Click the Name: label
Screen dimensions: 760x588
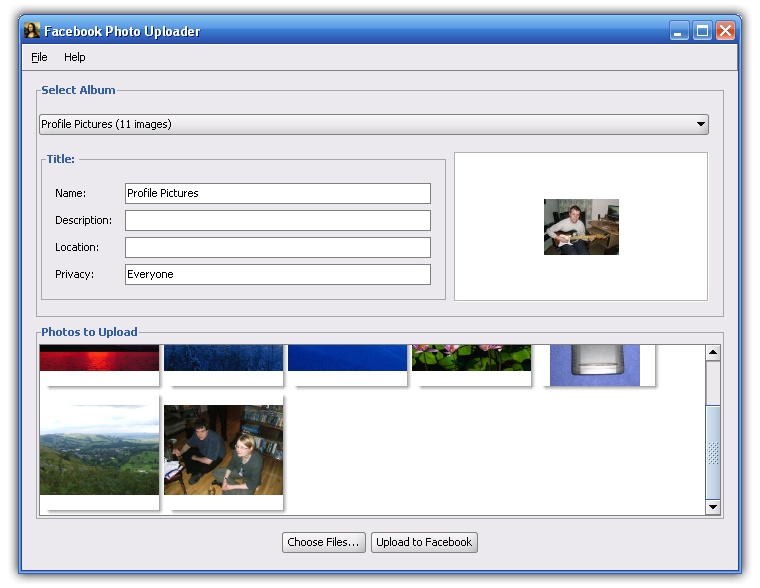point(70,193)
